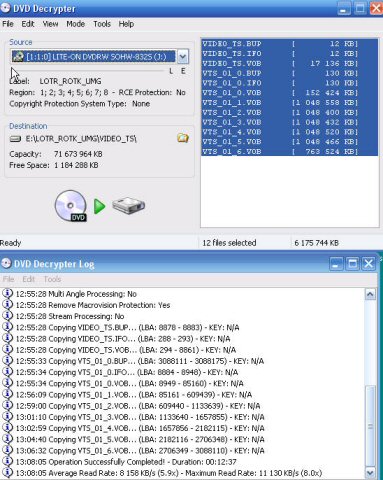Maximize the DVD Decrypter Log window
383x480 pixels.
pyautogui.click(x=352, y=264)
